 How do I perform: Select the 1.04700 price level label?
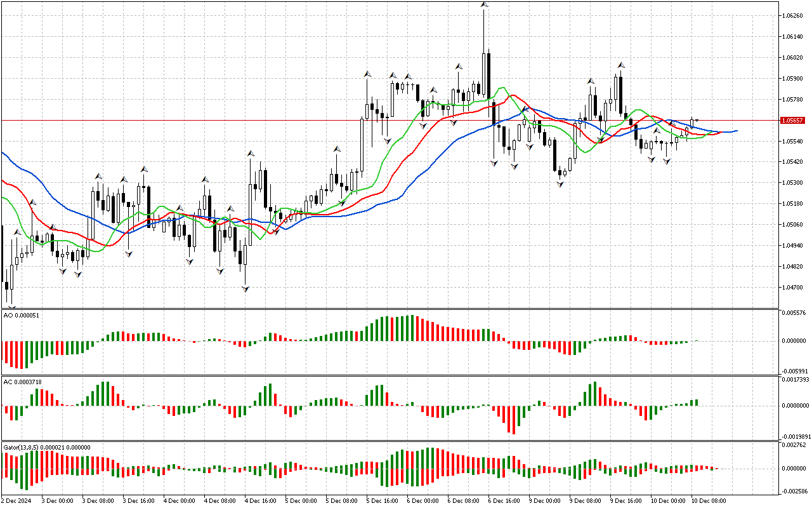click(793, 288)
